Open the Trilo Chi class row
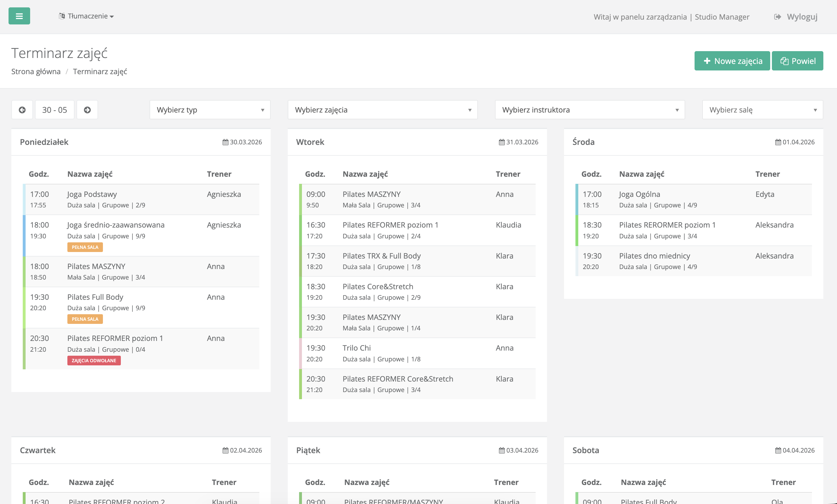This screenshot has width=837, height=504. (x=357, y=348)
